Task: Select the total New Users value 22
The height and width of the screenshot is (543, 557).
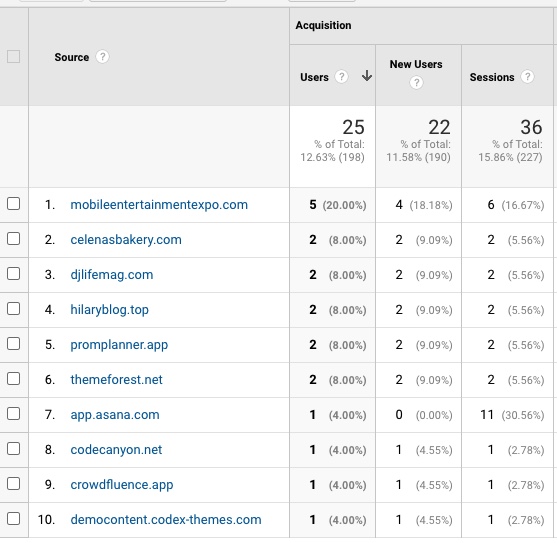Action: (439, 127)
